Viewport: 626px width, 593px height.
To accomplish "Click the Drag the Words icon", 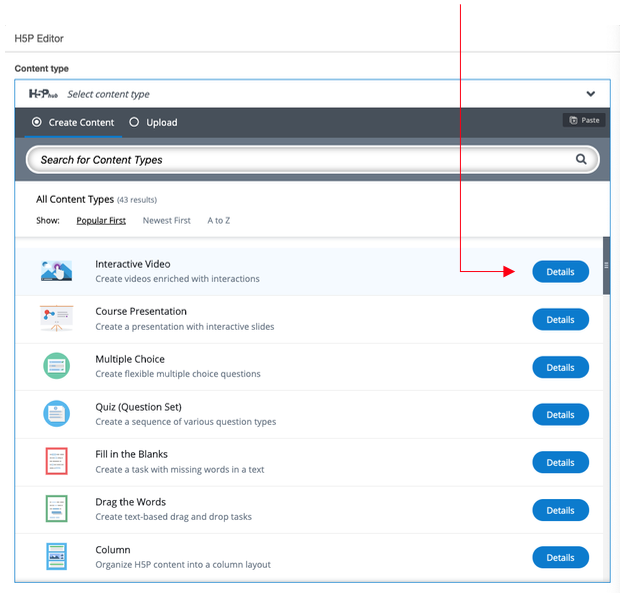I will (x=56, y=509).
